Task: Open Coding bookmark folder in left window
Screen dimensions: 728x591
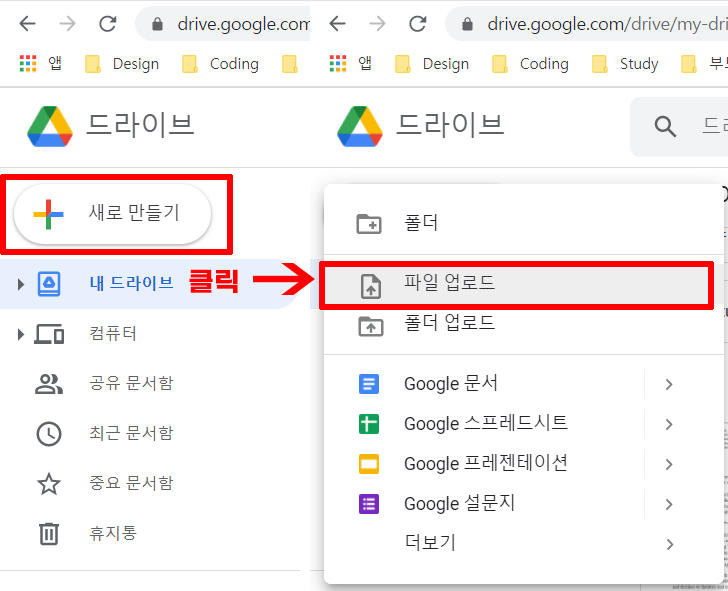Action: pos(221,64)
